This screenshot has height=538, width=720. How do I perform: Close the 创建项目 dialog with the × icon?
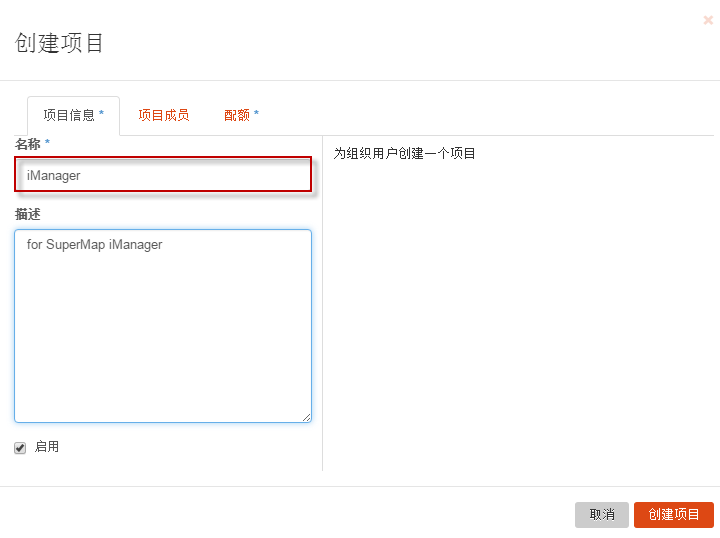708,20
